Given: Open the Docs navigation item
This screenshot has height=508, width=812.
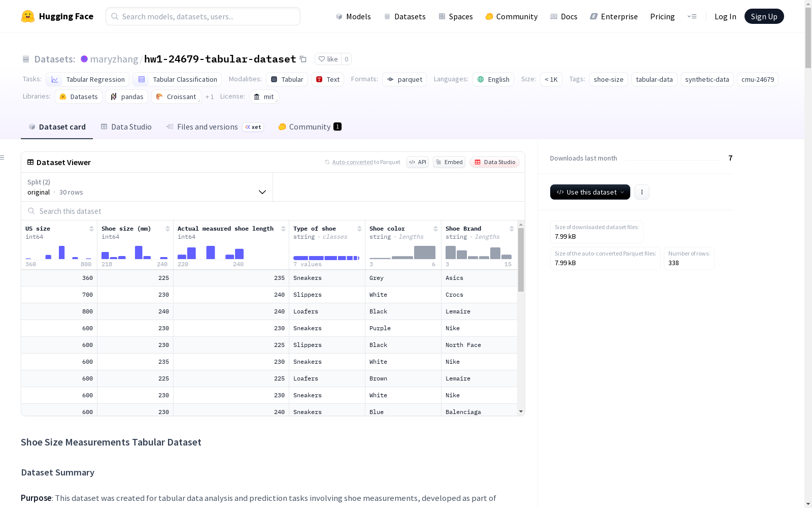Looking at the screenshot, I should tap(564, 16).
